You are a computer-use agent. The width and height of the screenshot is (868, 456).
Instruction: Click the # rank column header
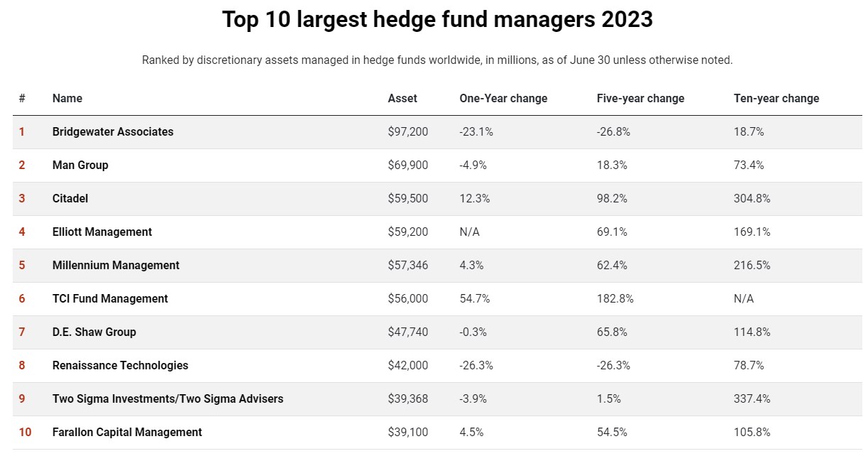[x=22, y=99]
